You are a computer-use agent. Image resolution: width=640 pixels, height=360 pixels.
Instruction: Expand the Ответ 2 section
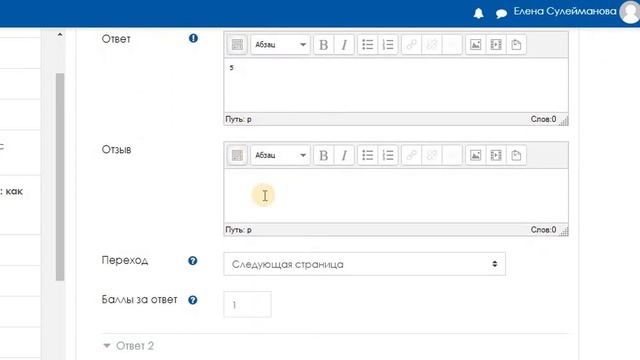coord(128,346)
